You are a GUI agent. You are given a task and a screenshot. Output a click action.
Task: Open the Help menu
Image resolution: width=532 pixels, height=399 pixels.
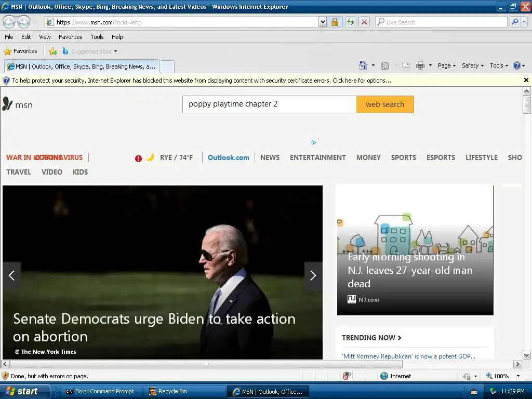(x=117, y=37)
